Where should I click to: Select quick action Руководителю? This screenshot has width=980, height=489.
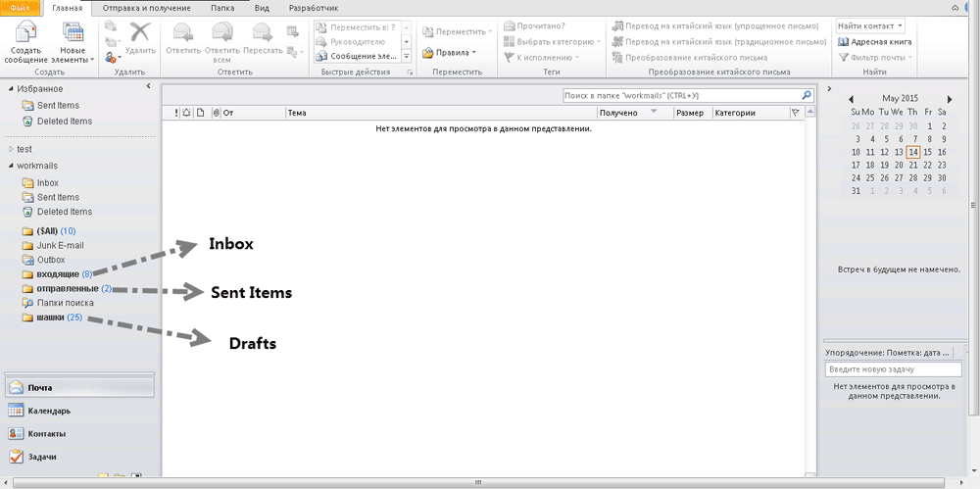pyautogui.click(x=357, y=42)
